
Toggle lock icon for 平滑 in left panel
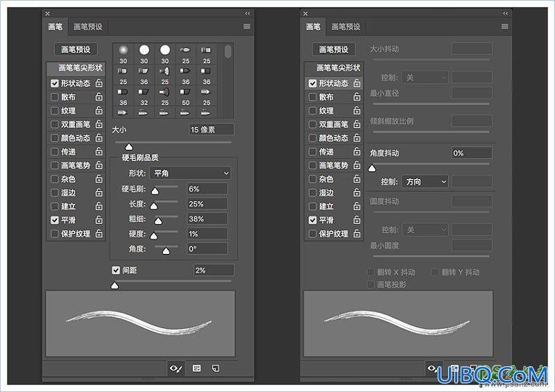(x=99, y=220)
